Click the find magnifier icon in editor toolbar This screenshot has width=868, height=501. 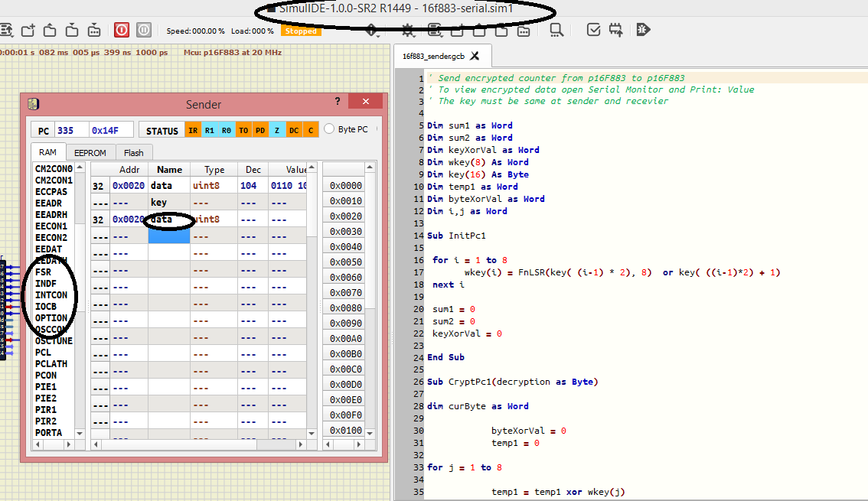(x=556, y=31)
